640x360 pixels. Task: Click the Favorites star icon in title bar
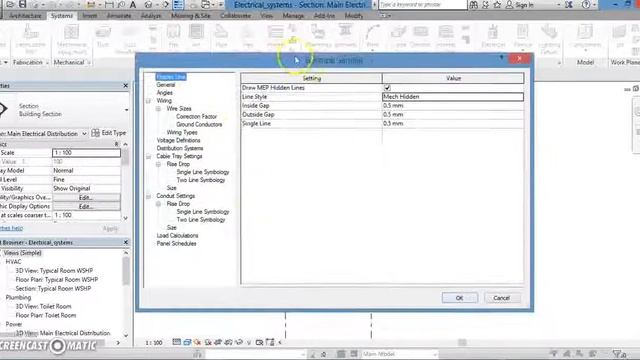497,4
